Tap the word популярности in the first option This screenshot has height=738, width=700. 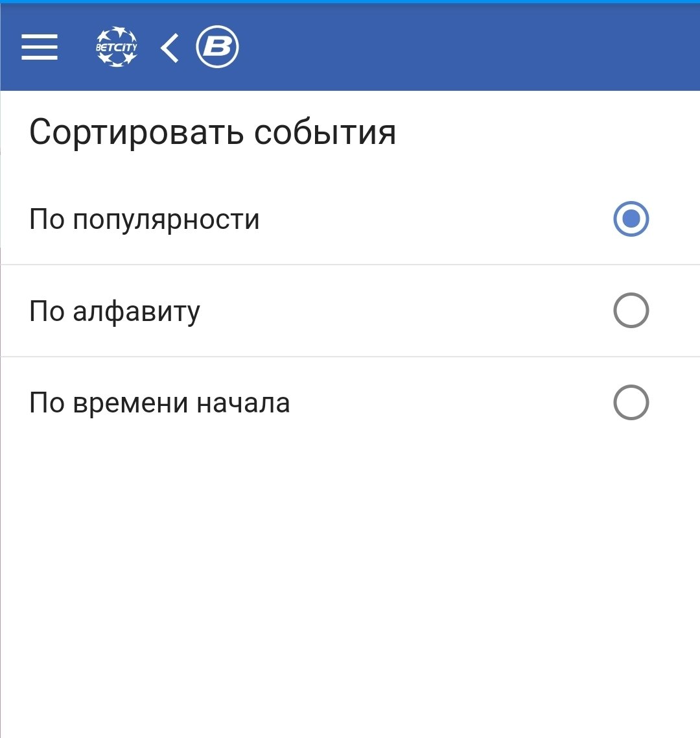pyautogui.click(x=166, y=220)
